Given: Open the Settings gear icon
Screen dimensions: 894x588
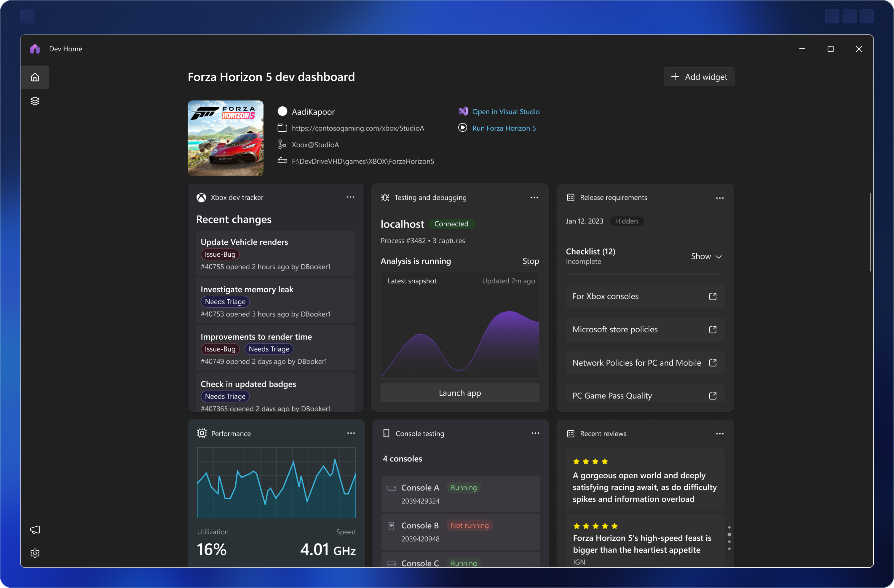Looking at the screenshot, I should (35, 553).
